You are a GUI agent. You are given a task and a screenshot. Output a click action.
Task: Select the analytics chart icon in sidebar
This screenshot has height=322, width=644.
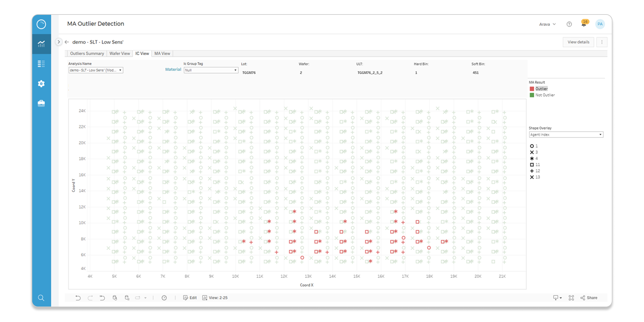click(x=41, y=44)
